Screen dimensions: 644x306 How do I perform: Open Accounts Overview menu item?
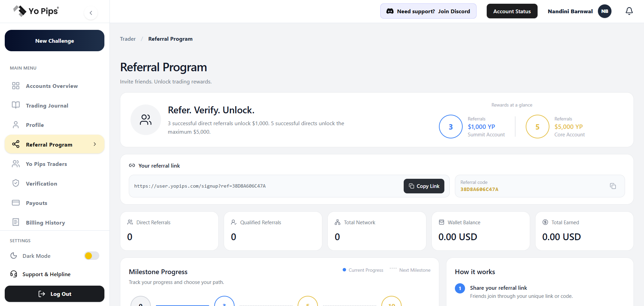[55, 86]
